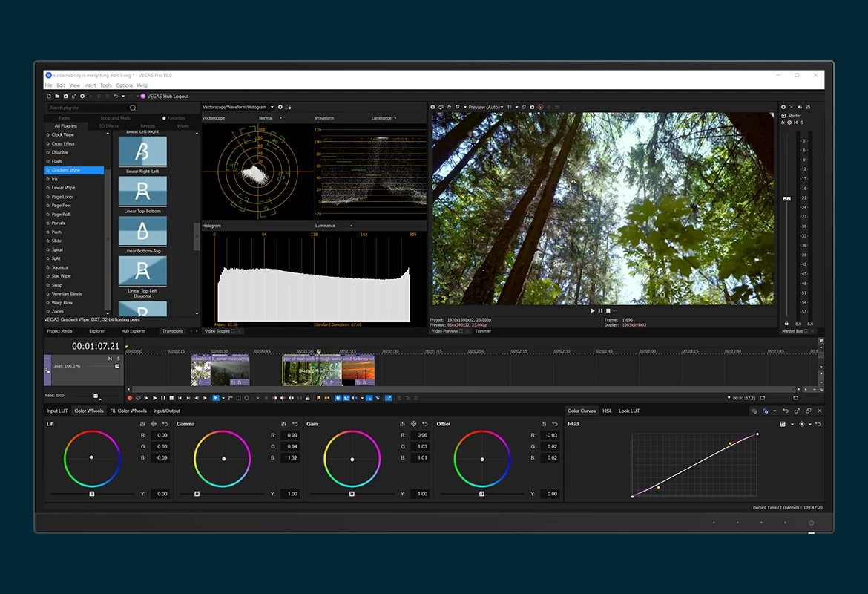Open the Vectorscope/Waveform/Histogram scope selector
The image size is (868, 594).
click(236, 106)
